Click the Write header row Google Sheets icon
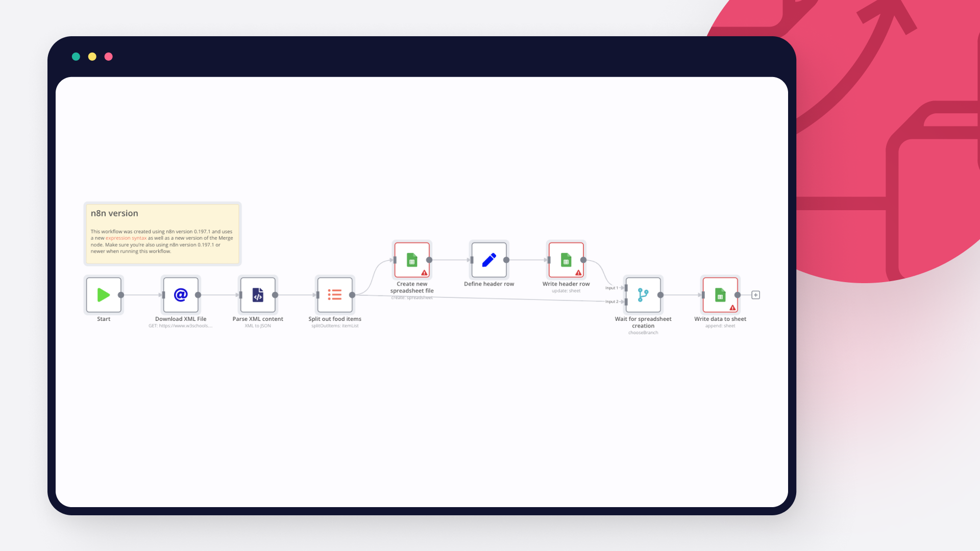Image resolution: width=980 pixels, height=551 pixels. click(x=566, y=260)
